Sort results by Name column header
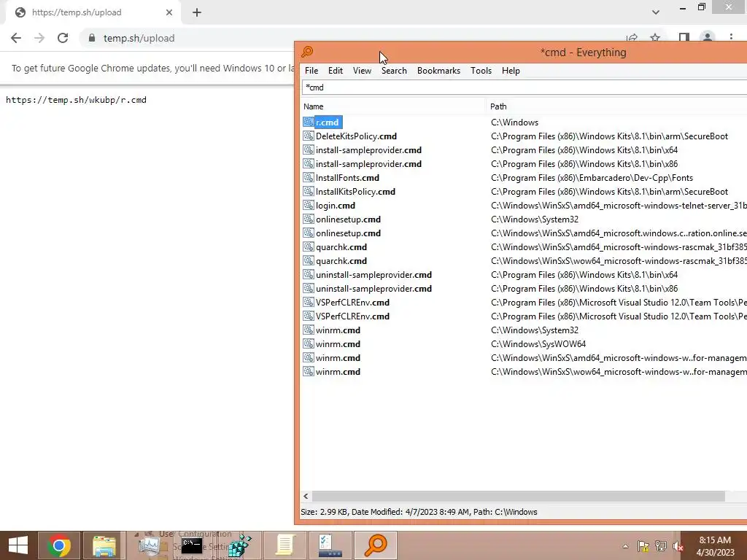Viewport: 747px width, 560px height. [x=393, y=106]
